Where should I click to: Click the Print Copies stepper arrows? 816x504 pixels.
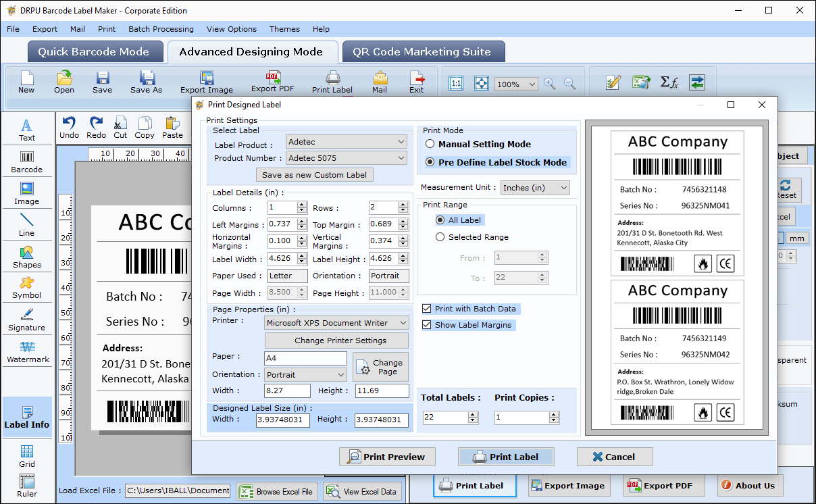[555, 418]
